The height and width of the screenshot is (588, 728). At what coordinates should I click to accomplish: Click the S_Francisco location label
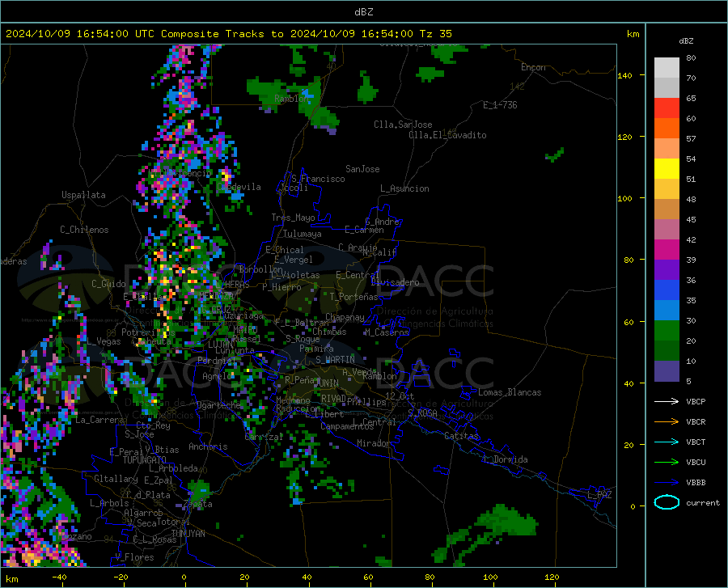(318, 179)
